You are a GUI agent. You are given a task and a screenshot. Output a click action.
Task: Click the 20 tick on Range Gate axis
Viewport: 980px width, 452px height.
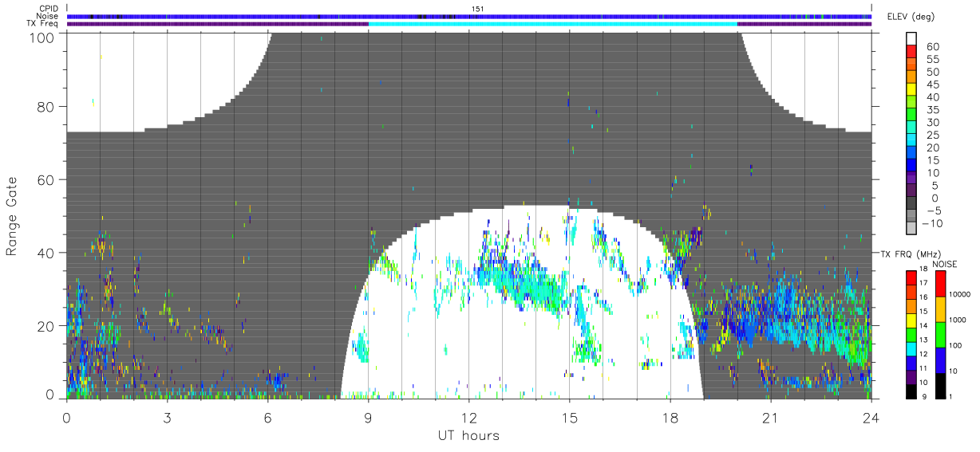pos(47,326)
